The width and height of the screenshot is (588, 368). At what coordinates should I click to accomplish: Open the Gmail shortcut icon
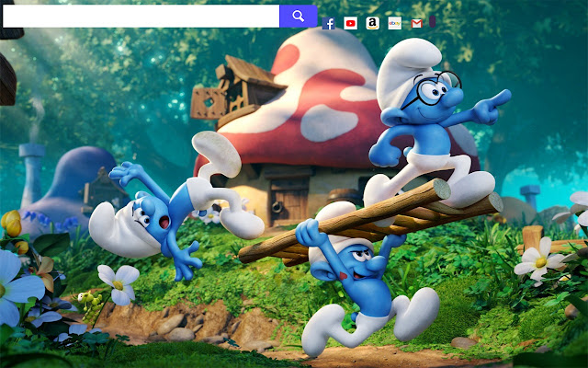point(416,23)
